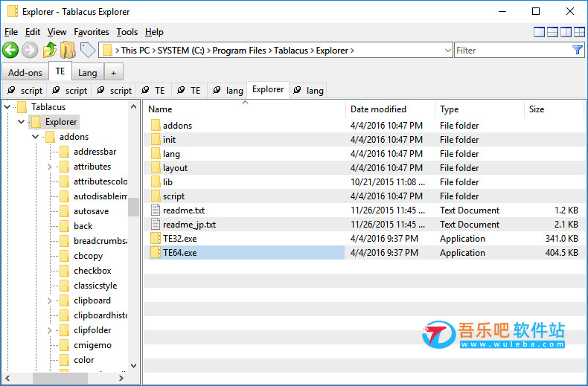
Task: Click the layout folder icon
Action: pyautogui.click(x=156, y=168)
